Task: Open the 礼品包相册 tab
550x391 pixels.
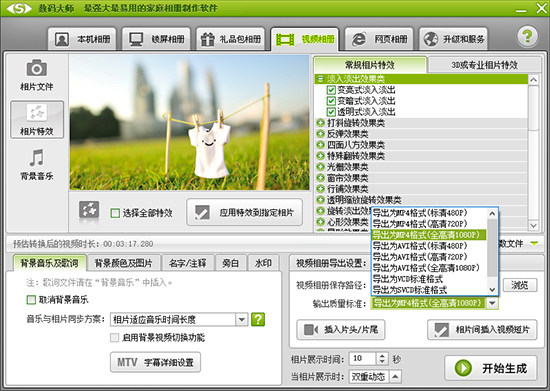Action: point(230,39)
